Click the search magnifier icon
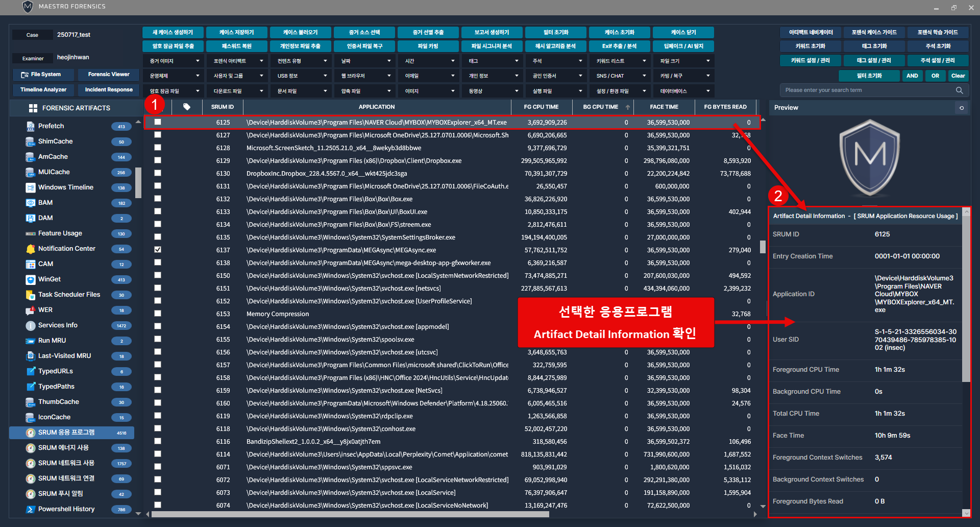Viewport: 980px width, 527px height. coord(959,90)
